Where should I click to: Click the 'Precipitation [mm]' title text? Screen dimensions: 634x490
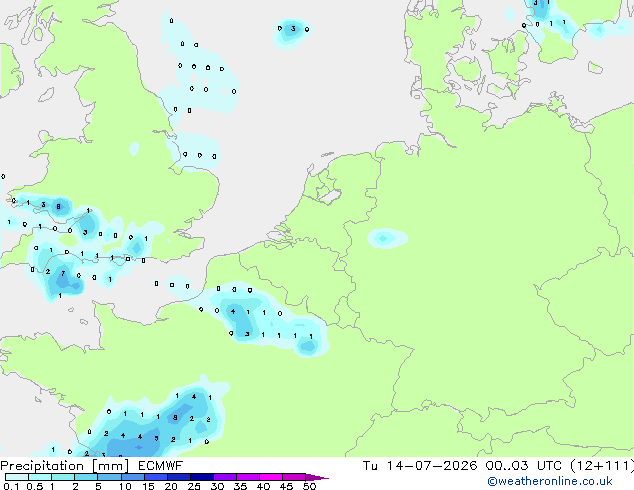click(x=64, y=466)
